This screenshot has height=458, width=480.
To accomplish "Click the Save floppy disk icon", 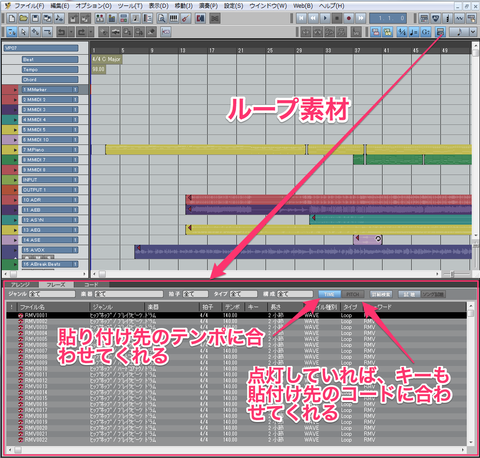I will [x=35, y=18].
